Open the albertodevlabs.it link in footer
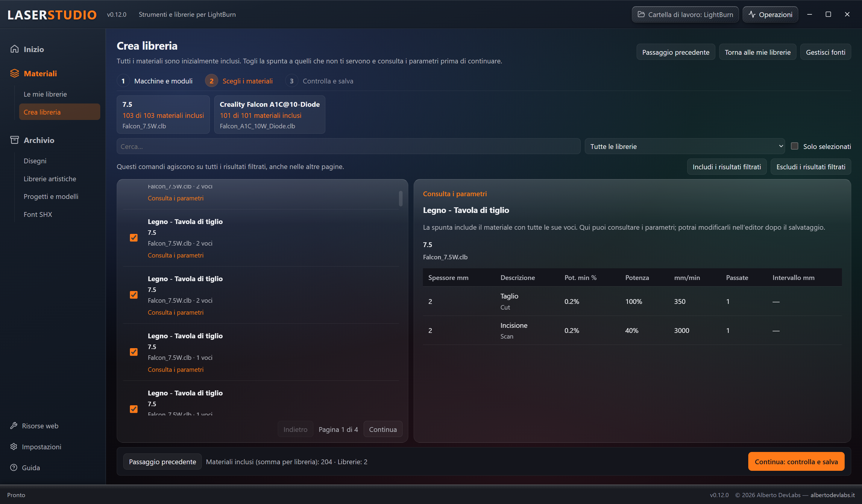This screenshot has height=504, width=862. [x=832, y=494]
